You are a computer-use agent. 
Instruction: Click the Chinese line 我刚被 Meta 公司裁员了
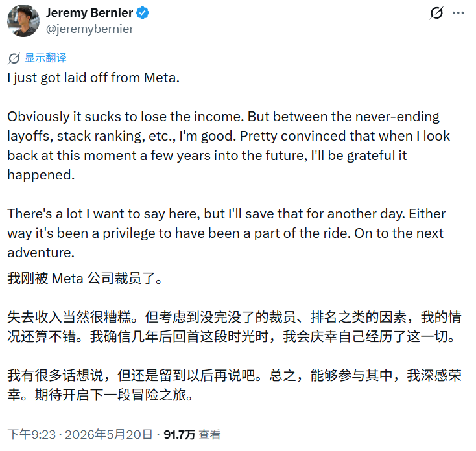coord(85,279)
